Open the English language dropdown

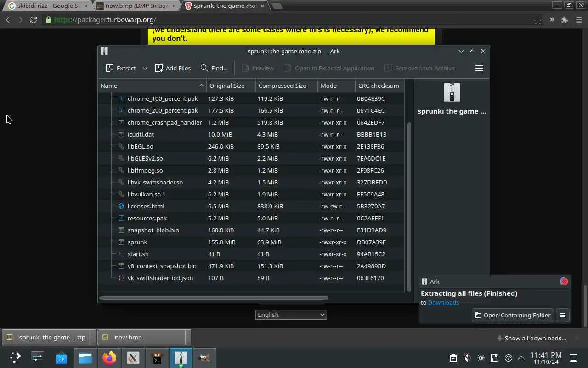pos(291,315)
